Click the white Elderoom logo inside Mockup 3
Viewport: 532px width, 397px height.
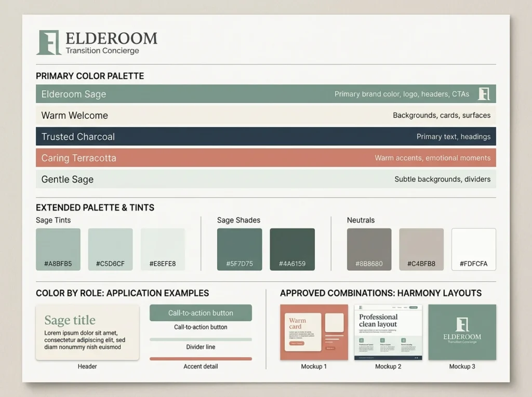(462, 325)
